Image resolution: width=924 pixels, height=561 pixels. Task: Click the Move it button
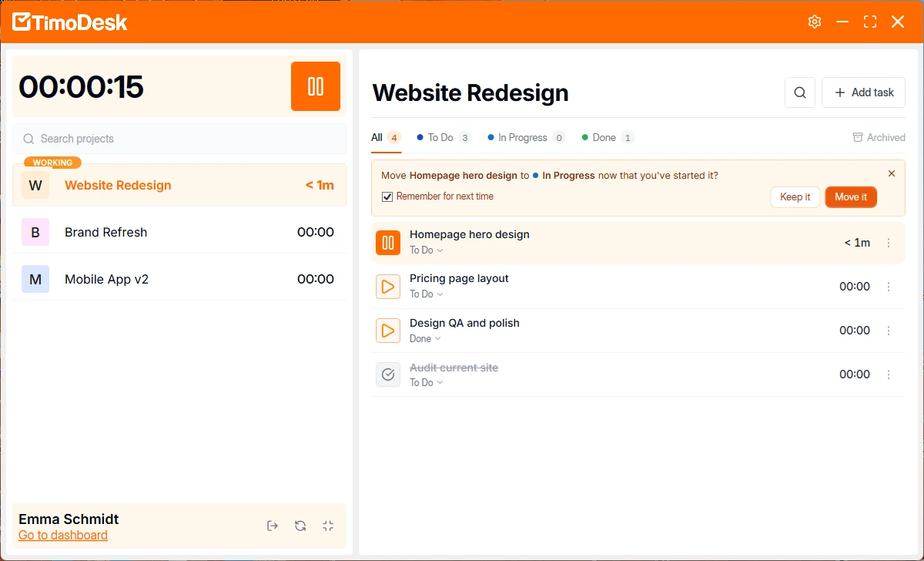click(851, 197)
